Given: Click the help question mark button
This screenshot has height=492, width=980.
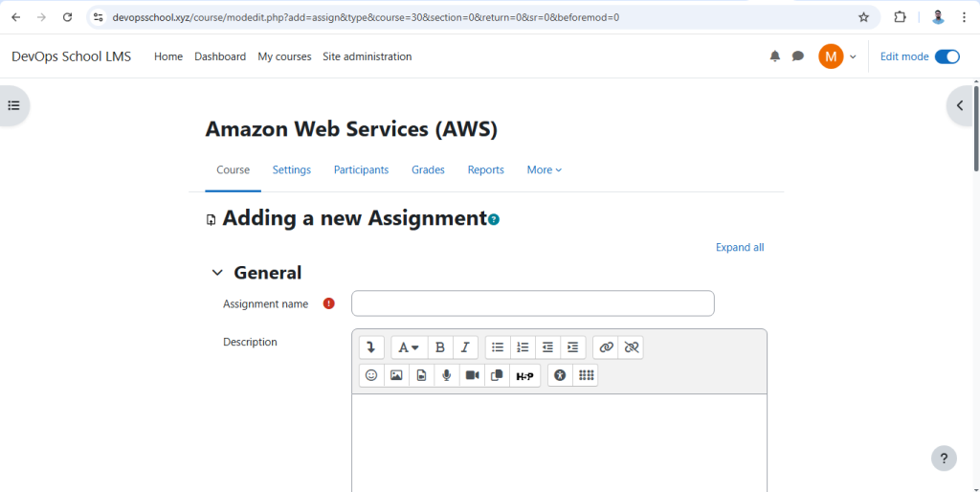Looking at the screenshot, I should coord(944,458).
